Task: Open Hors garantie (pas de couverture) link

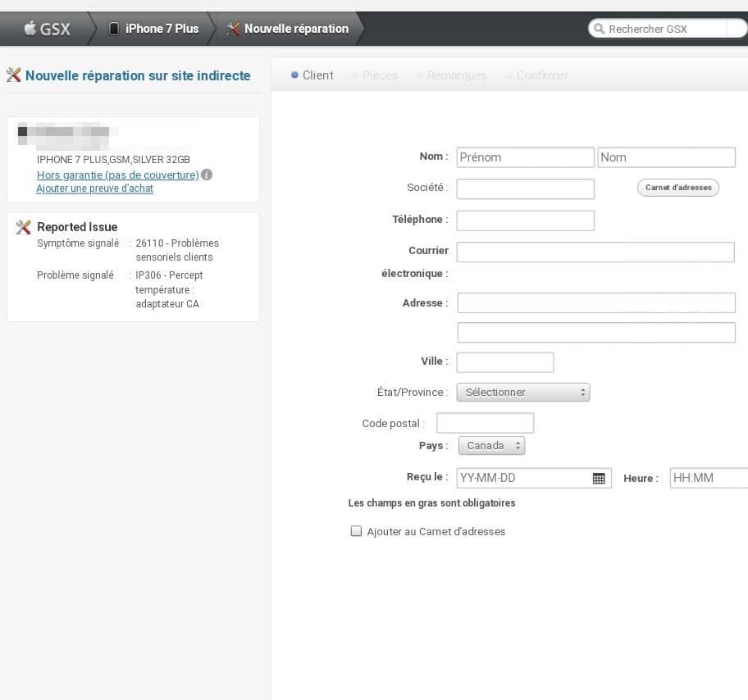Action: click(117, 175)
